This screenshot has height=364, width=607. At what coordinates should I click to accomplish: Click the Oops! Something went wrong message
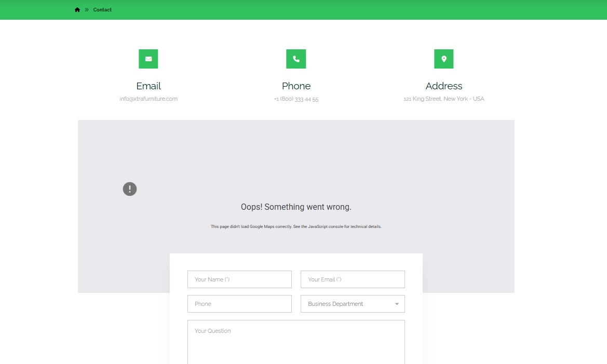click(296, 207)
